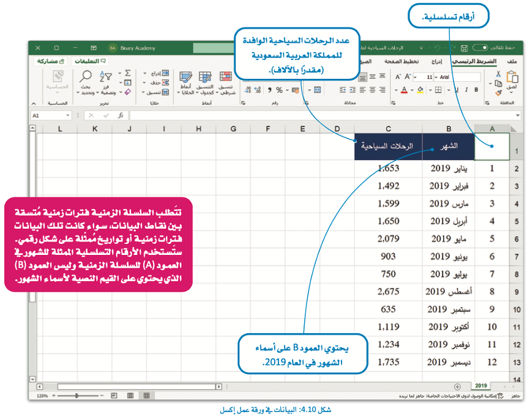Viewport: 530px width, 420px height.
Task: Open the Customize Quick Access Toolbar dropdown
Action: 421,48
